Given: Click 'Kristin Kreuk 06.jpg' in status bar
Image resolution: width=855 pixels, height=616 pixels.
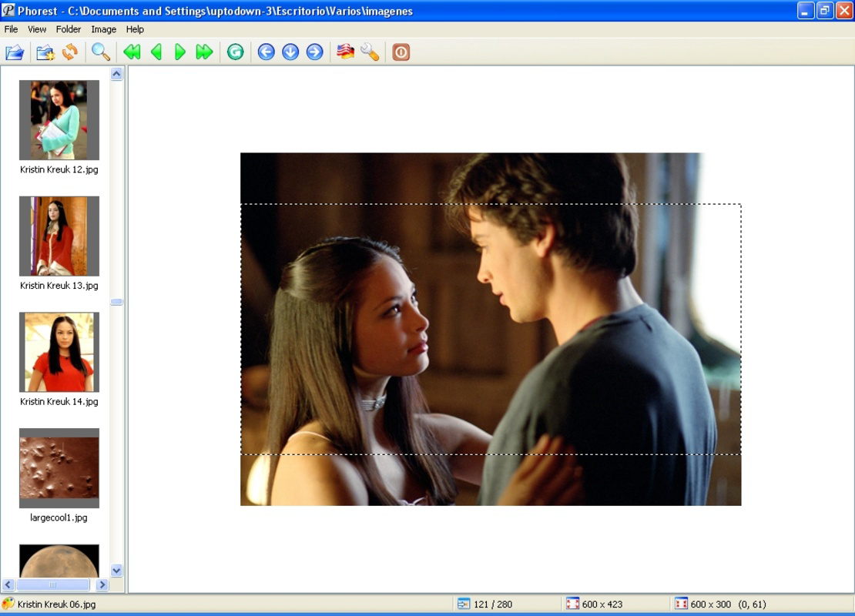Looking at the screenshot, I should click(57, 604).
